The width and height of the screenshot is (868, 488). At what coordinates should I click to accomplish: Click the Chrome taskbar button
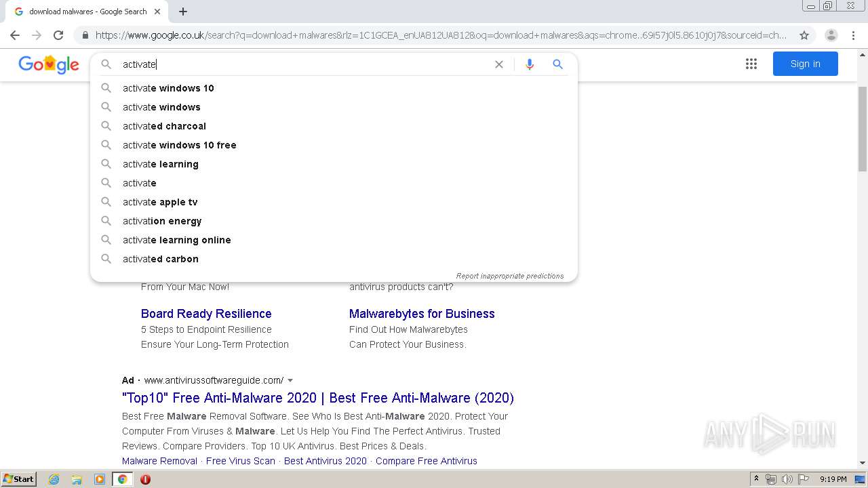pyautogui.click(x=122, y=479)
